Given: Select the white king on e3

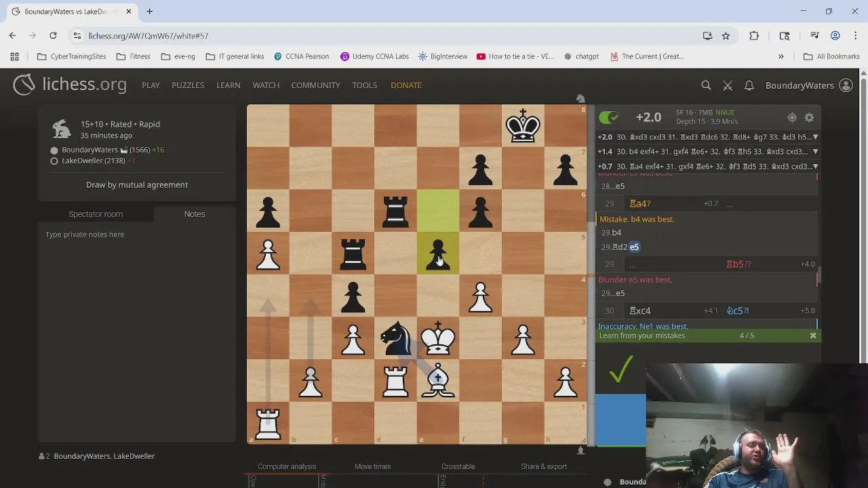Looking at the screenshot, I should tap(438, 338).
